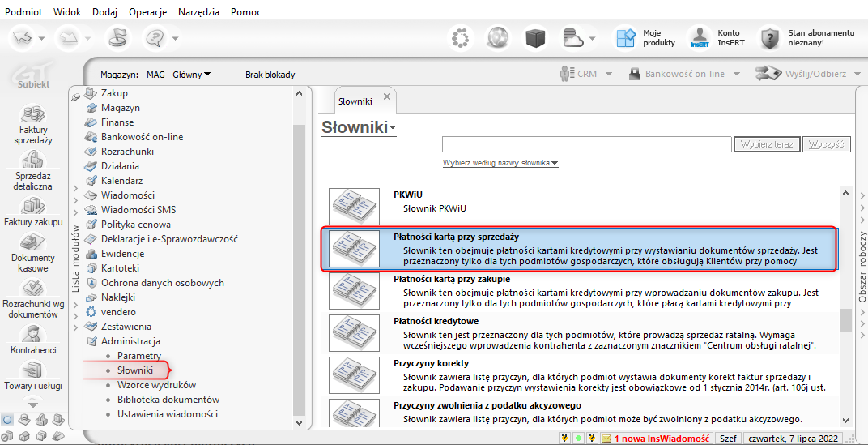
Task: Select Słowniki under Administracja
Action: (135, 370)
